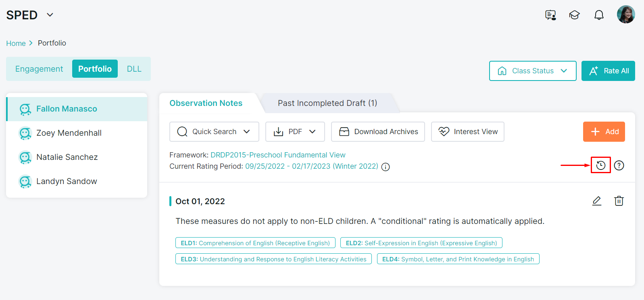This screenshot has width=644, height=300.
Task: Select the DLL tab
Action: click(134, 69)
